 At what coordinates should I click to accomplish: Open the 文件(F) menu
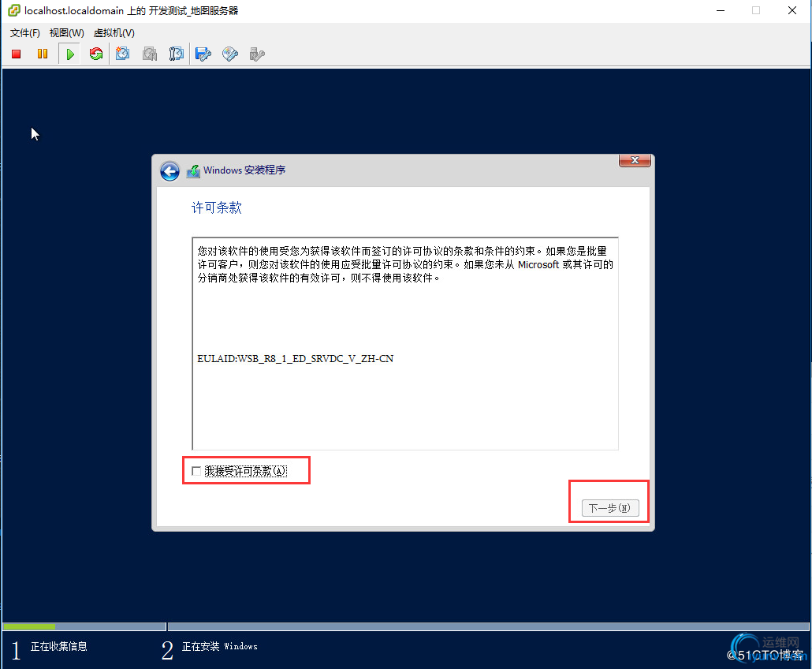point(25,33)
